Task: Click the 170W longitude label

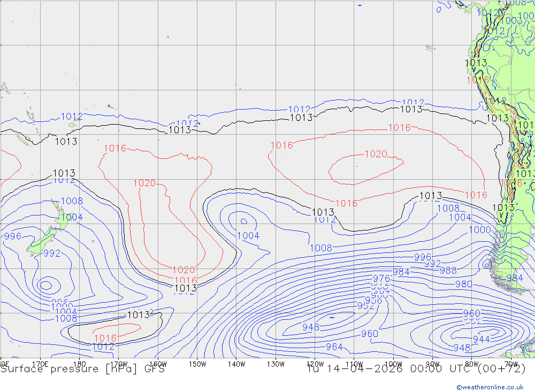Action: 119,364
